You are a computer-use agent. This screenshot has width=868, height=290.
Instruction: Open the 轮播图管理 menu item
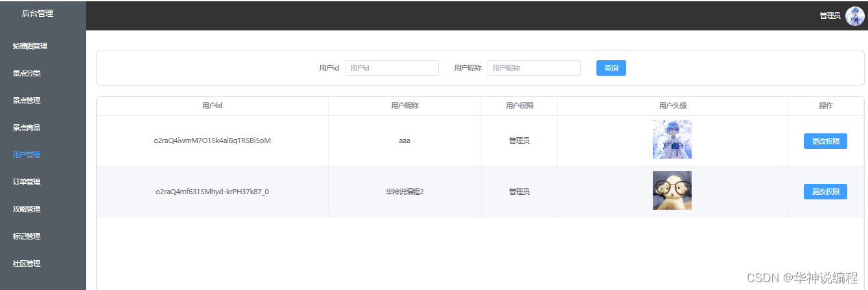[30, 46]
